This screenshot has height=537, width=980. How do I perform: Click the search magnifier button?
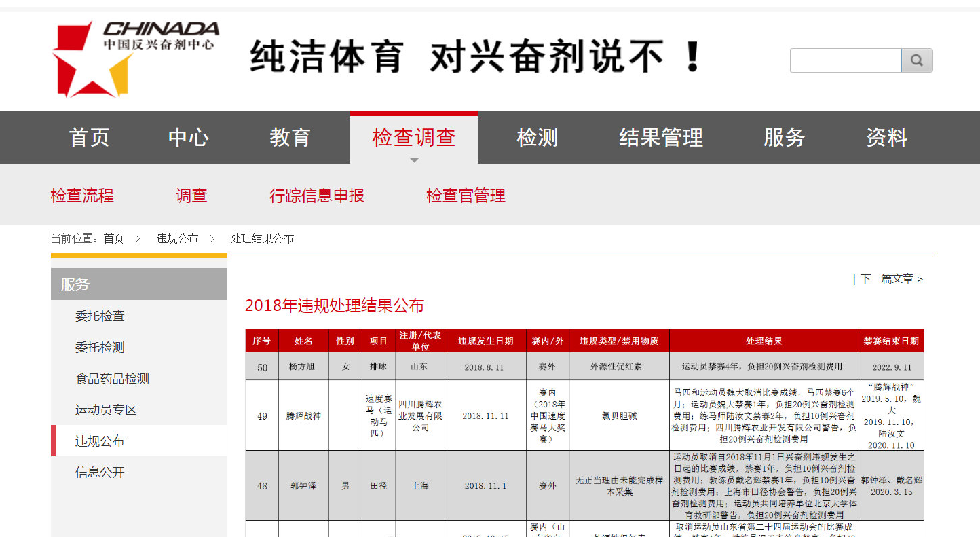pos(917,60)
